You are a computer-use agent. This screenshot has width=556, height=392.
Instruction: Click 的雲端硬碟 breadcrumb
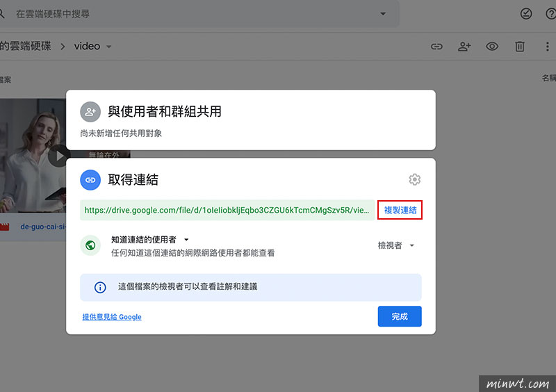tap(26, 46)
